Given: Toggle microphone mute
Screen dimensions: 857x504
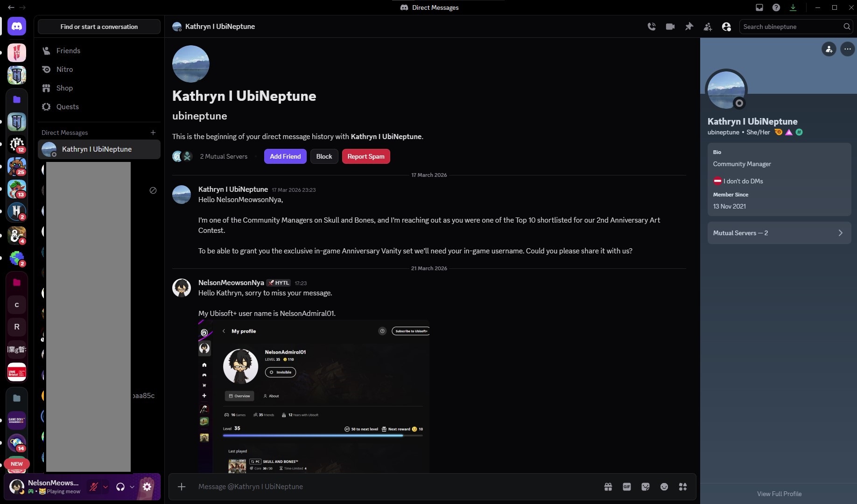Looking at the screenshot, I should point(94,487).
